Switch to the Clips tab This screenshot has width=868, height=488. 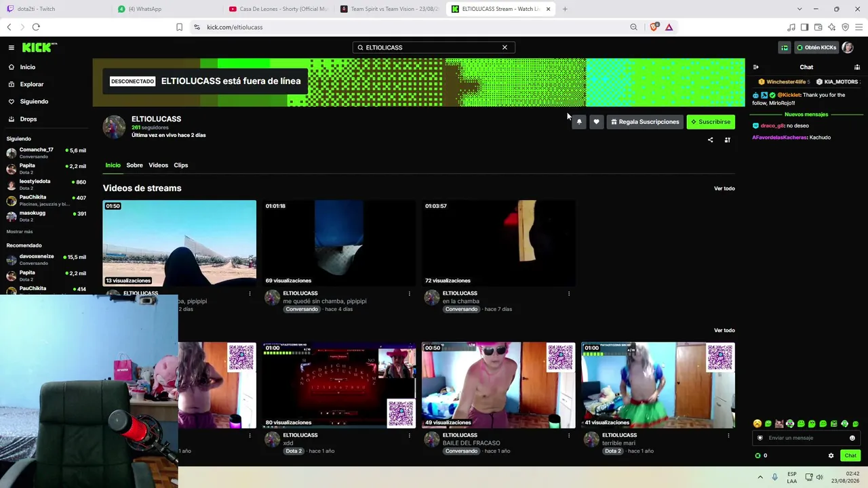coord(180,165)
